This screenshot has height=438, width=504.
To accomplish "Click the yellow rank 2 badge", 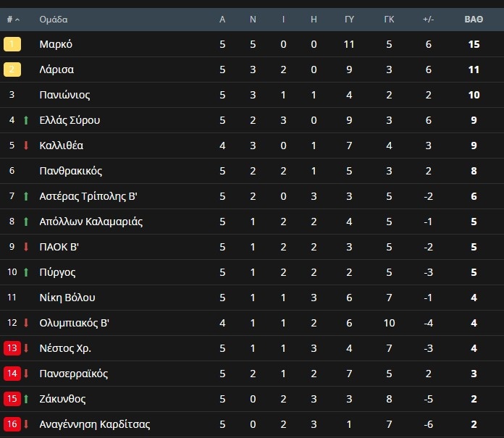I will coord(12,70).
